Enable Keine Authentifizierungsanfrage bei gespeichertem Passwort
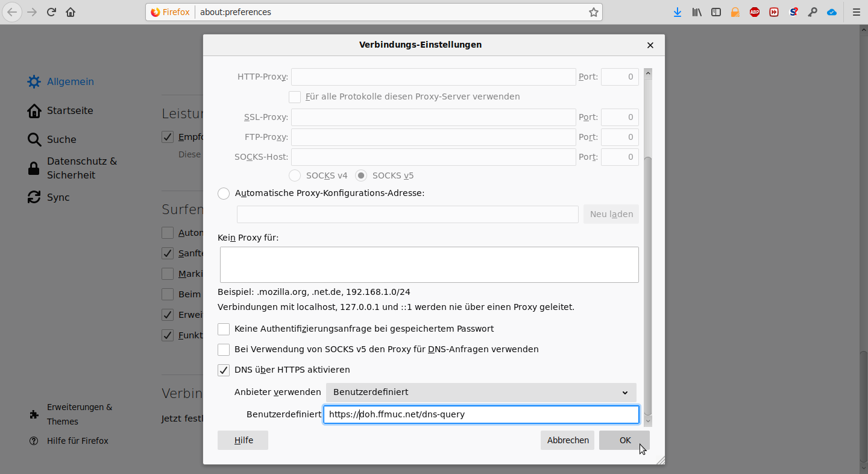 click(224, 329)
